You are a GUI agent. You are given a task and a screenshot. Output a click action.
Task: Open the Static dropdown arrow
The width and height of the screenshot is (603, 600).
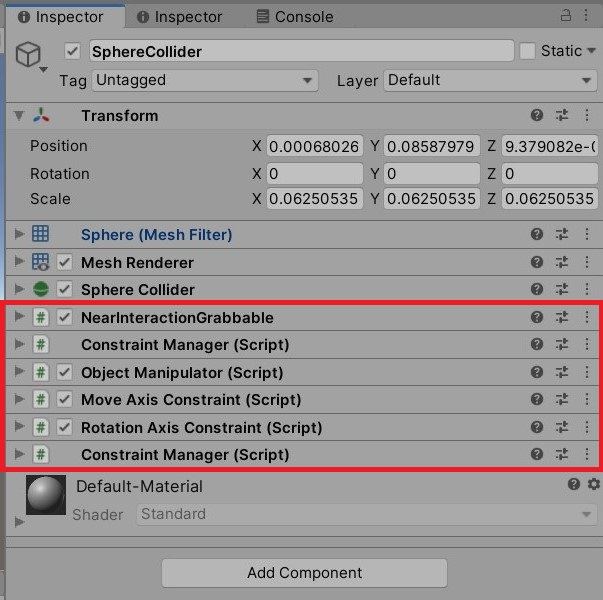[592, 51]
